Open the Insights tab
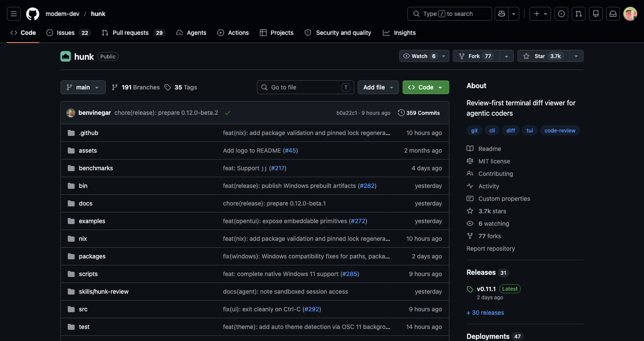The height and width of the screenshot is (341, 644). click(399, 33)
